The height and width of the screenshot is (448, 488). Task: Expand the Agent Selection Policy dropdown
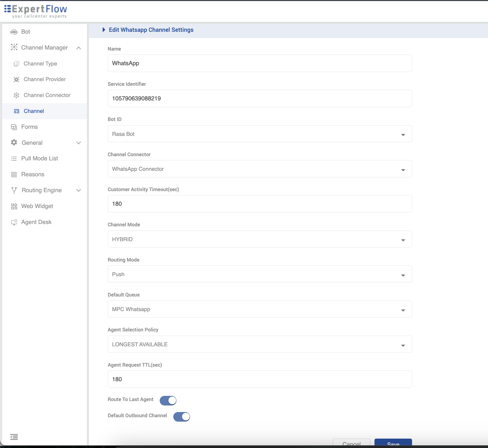pos(260,344)
